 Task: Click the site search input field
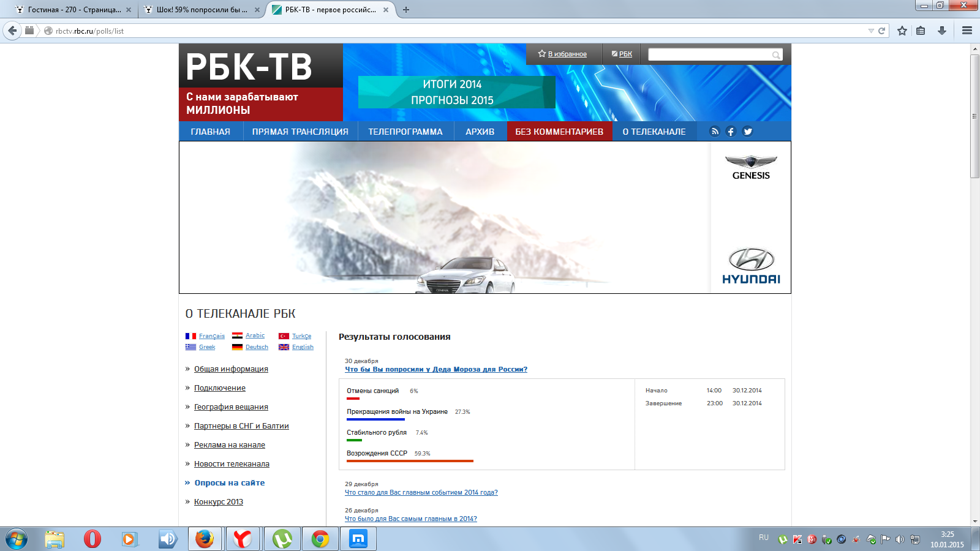(x=709, y=54)
